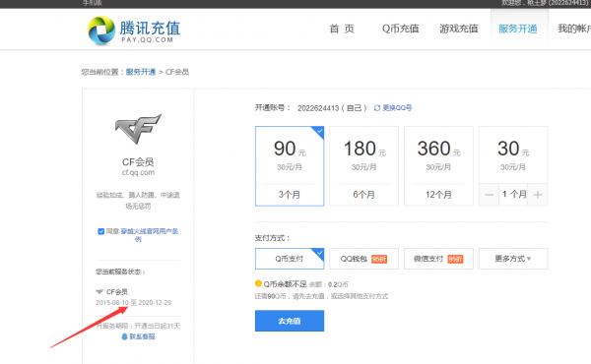Screen dimensions: 591x364
Task: Select the 180元 6个月 plan
Action: 363,166
